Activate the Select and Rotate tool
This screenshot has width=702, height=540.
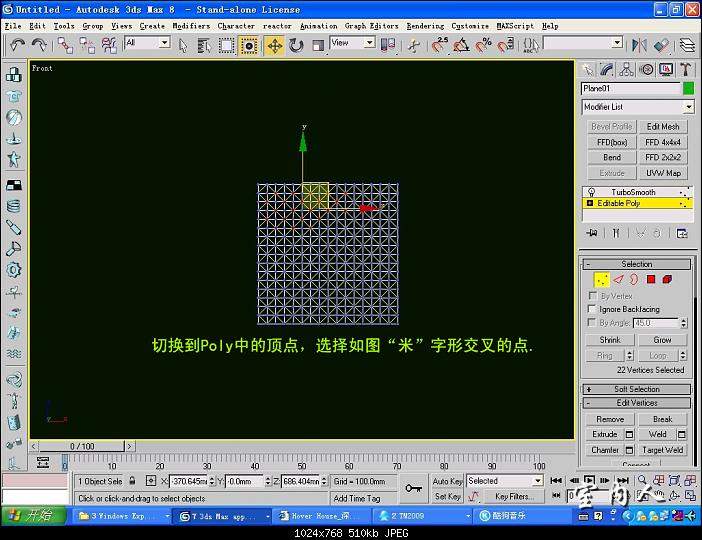click(296, 45)
